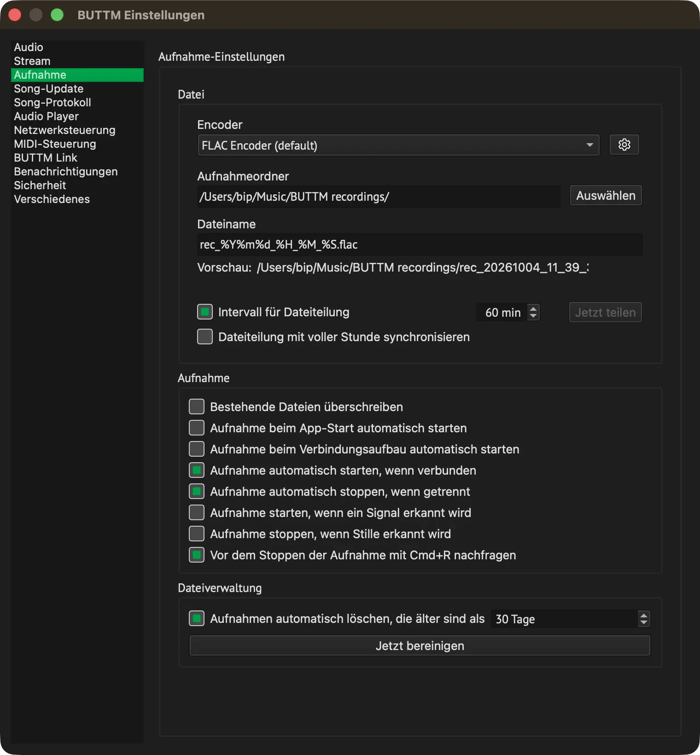This screenshot has height=755, width=700.
Task: Open the FLAC Encoder dropdown
Action: click(398, 145)
